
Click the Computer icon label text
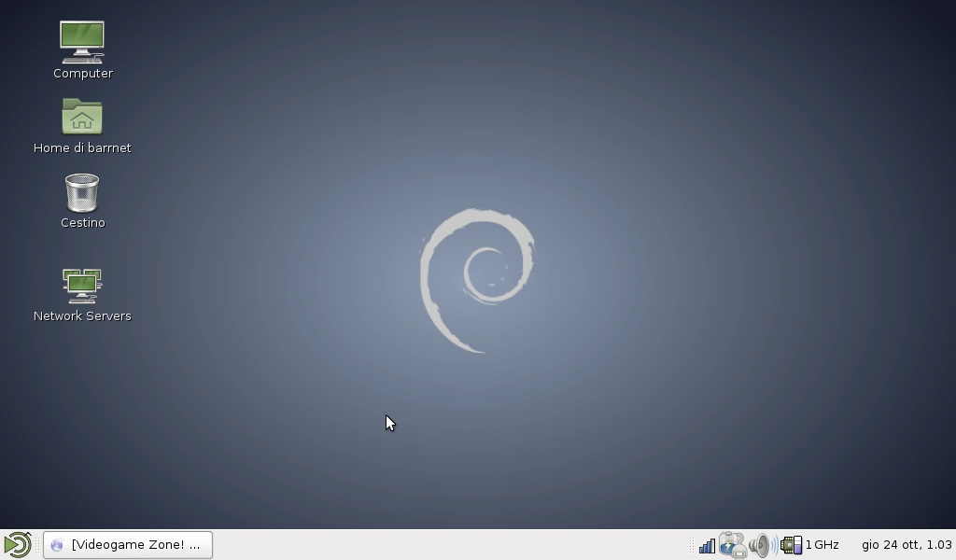tap(83, 73)
